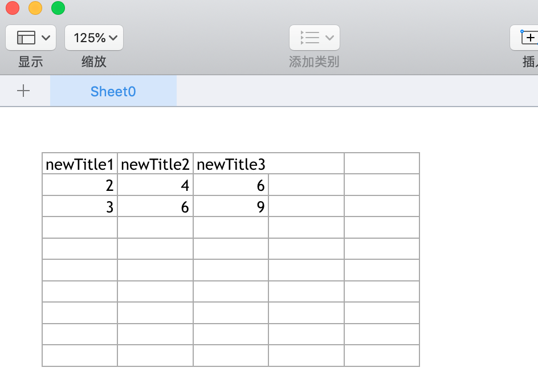Screen dimensions: 538x392
Task: Click the 插入 label in toolbar
Action: click(532, 62)
